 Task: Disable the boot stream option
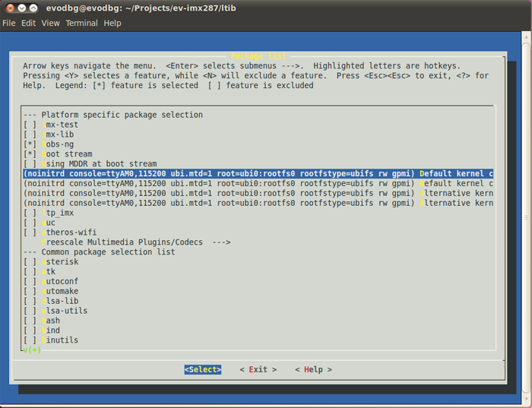(30, 154)
